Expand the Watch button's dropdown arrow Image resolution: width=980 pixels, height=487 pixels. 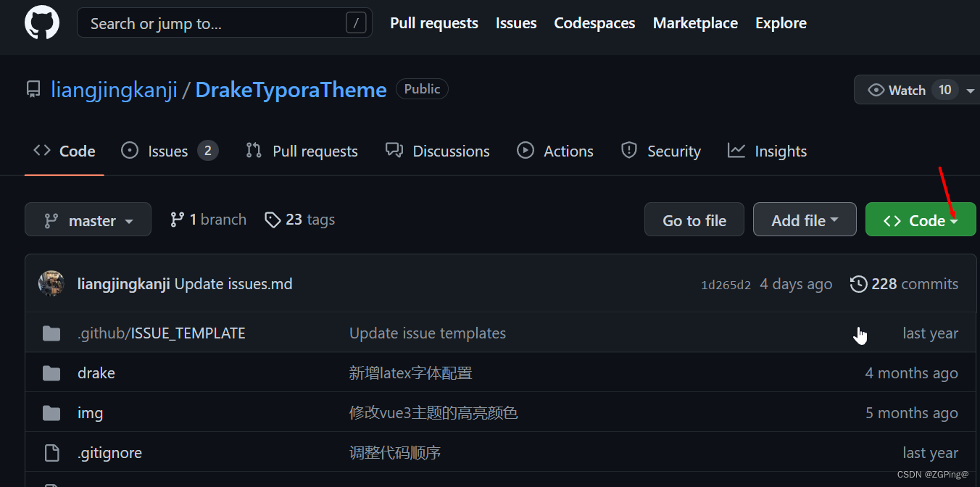tap(971, 89)
